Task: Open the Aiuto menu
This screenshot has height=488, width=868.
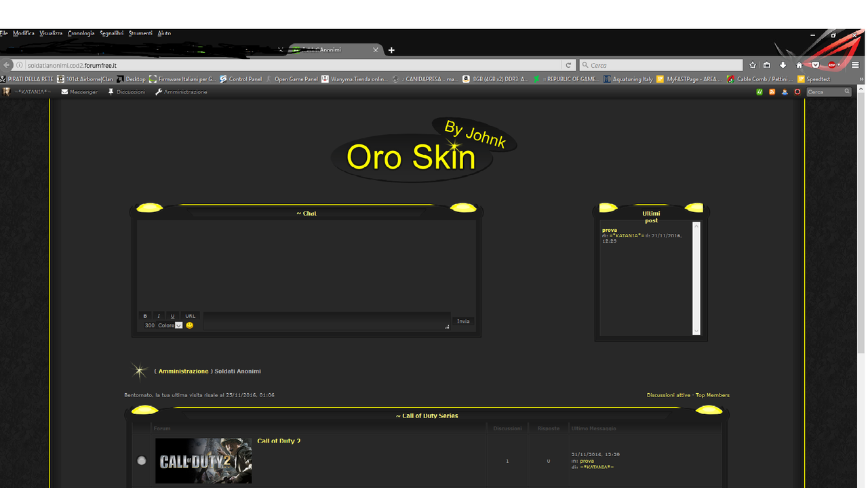Action: coord(164,33)
